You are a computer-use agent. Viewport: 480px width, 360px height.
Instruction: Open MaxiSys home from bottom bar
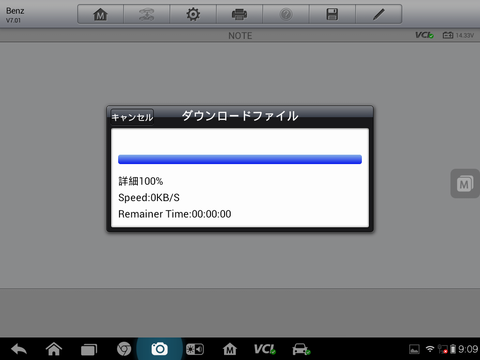point(230,349)
